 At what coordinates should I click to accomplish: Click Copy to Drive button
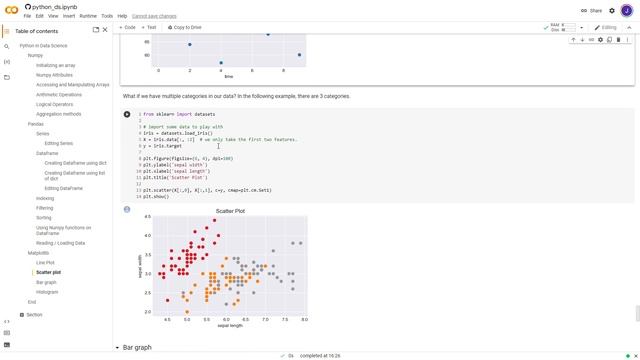[184, 27]
